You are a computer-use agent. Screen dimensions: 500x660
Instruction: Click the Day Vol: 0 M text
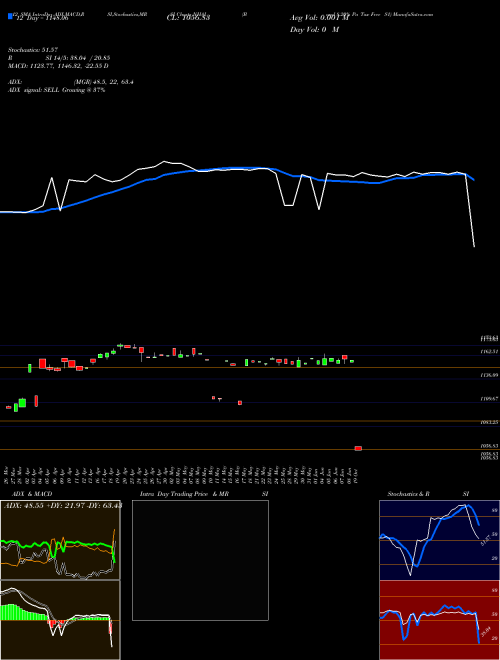[314, 30]
